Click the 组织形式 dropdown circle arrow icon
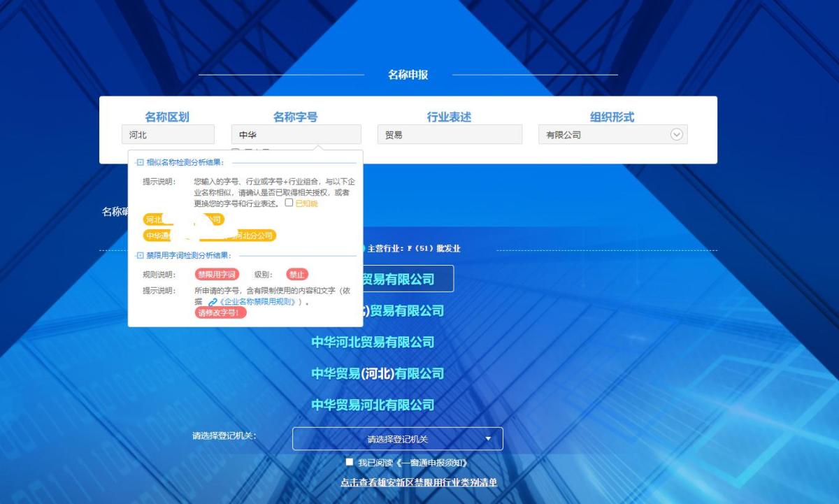839x504 pixels. coord(676,134)
